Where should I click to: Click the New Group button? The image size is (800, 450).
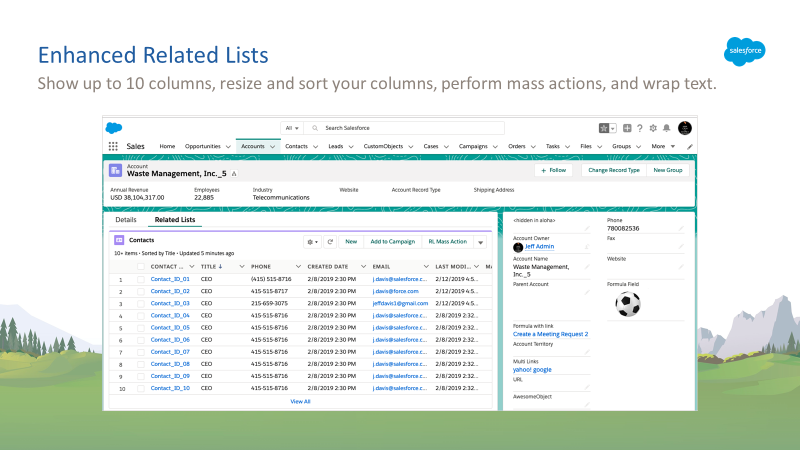click(x=668, y=170)
